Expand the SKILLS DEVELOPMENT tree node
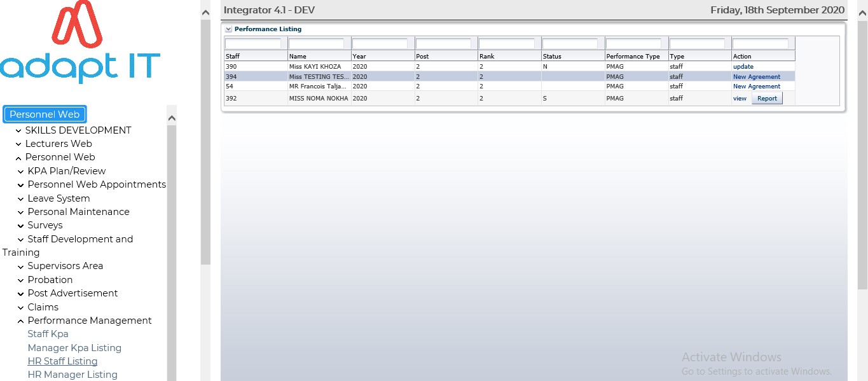868x381 pixels. tap(18, 130)
